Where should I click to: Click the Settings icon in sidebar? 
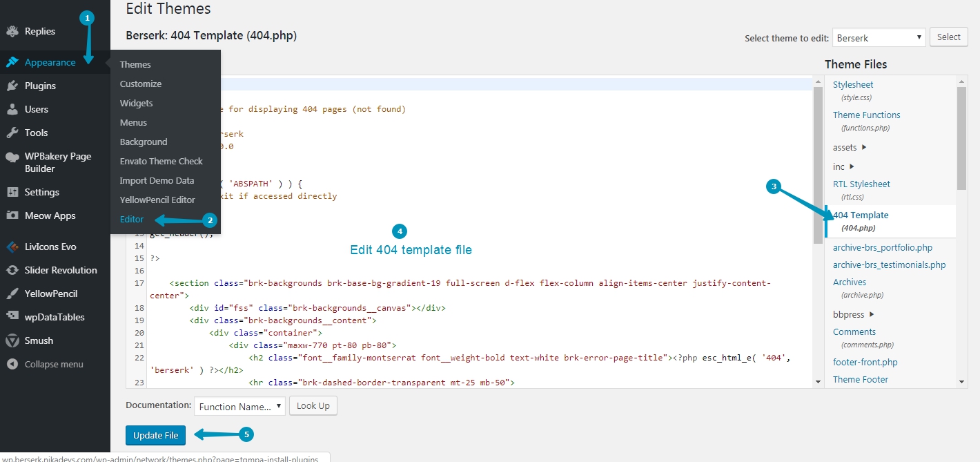12,193
